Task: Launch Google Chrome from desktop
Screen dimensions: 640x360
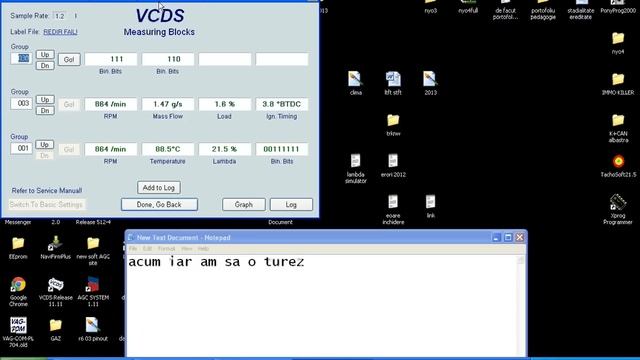Action: point(18,284)
